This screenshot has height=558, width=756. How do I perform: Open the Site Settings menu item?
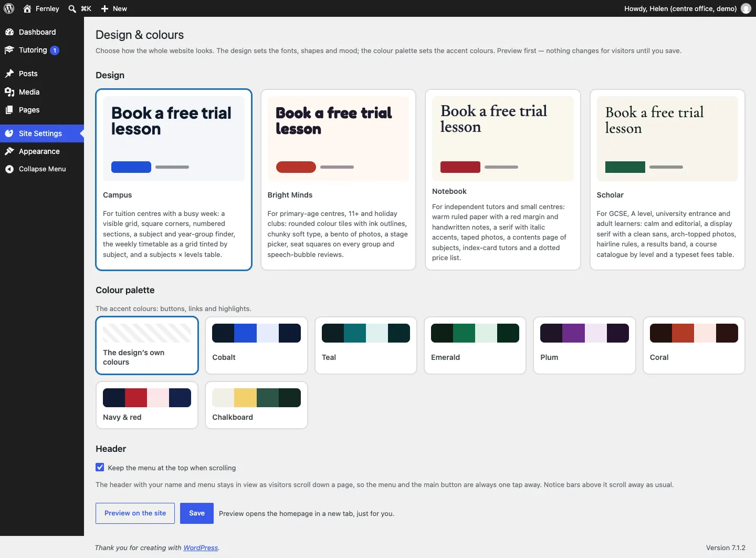[42, 133]
